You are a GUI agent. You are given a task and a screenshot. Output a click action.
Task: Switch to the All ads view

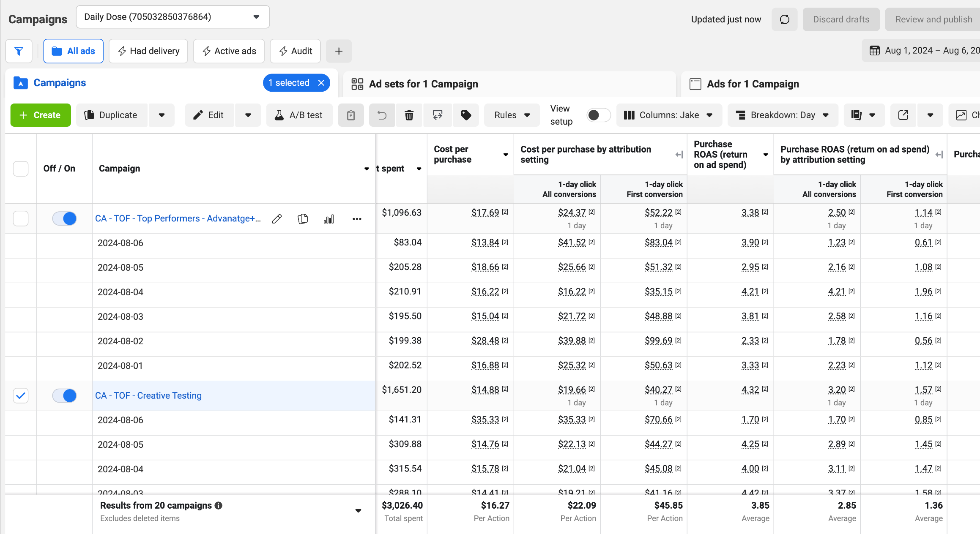coord(73,51)
